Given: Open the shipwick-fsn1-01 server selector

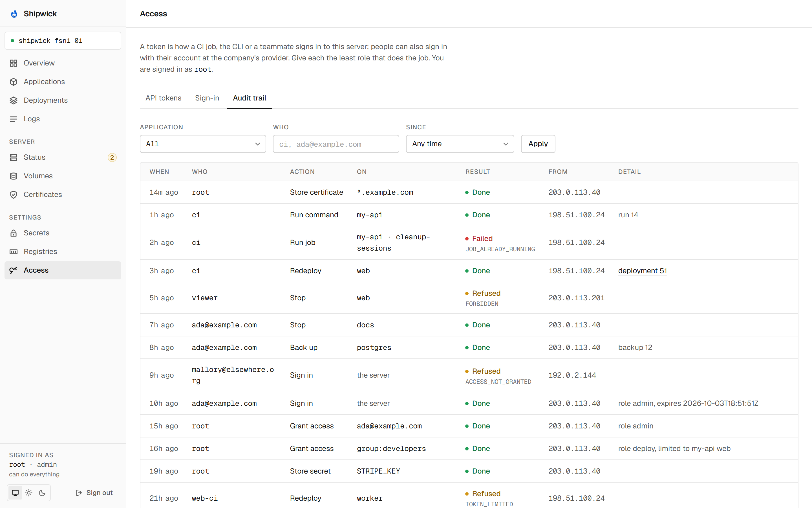Looking at the screenshot, I should click(x=63, y=41).
